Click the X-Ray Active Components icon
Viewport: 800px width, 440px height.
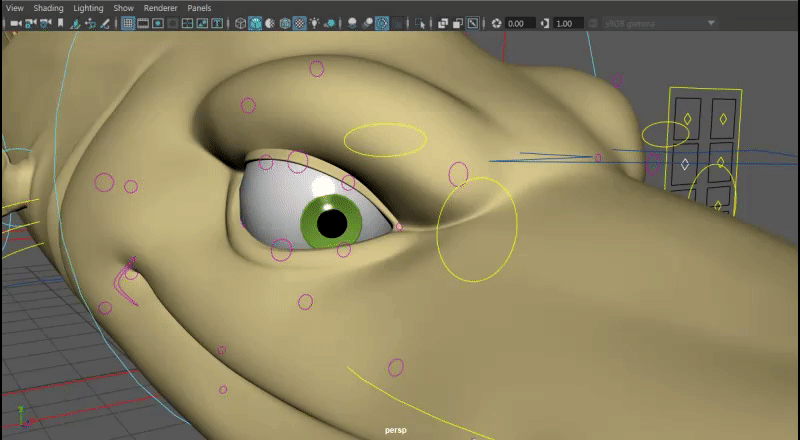click(x=458, y=23)
